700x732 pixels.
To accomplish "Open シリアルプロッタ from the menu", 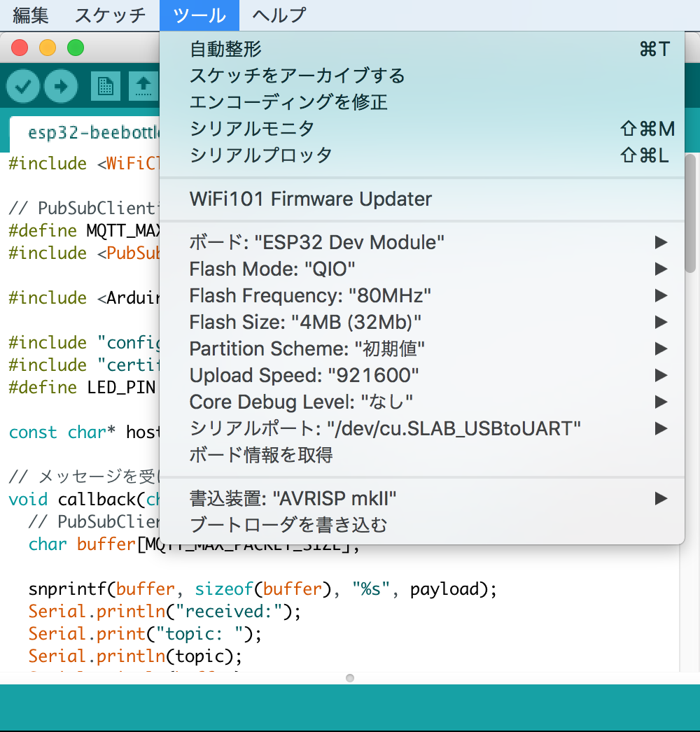I will tap(422, 155).
